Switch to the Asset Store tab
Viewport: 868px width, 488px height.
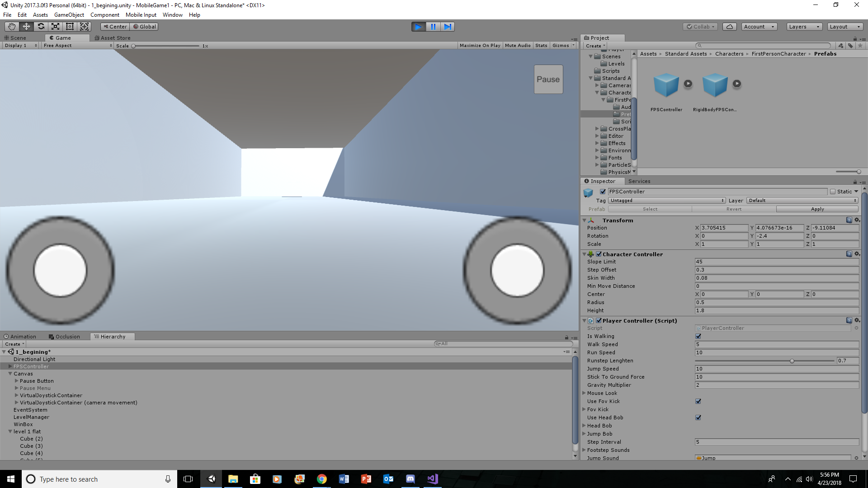tap(113, 38)
